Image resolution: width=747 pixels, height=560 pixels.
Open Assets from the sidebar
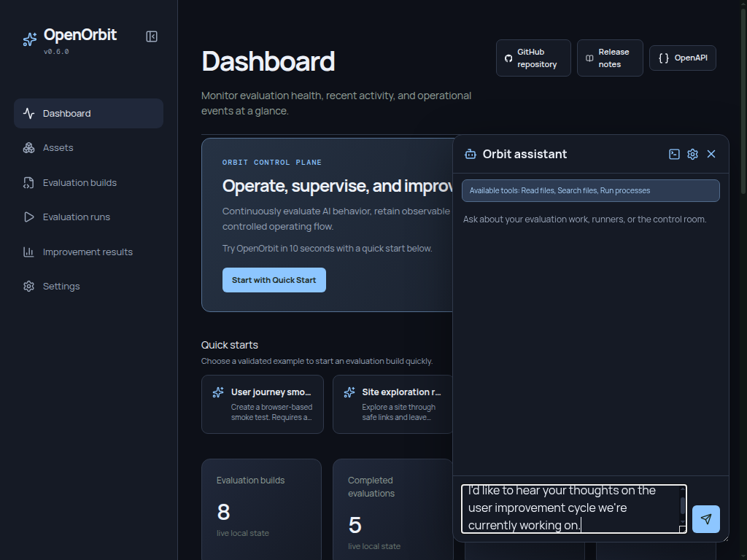point(88,147)
